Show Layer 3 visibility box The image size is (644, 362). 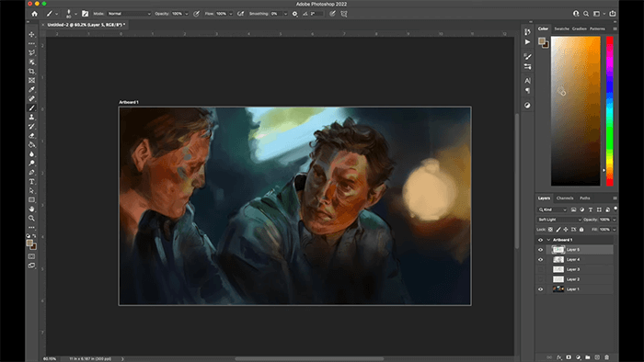point(541,269)
